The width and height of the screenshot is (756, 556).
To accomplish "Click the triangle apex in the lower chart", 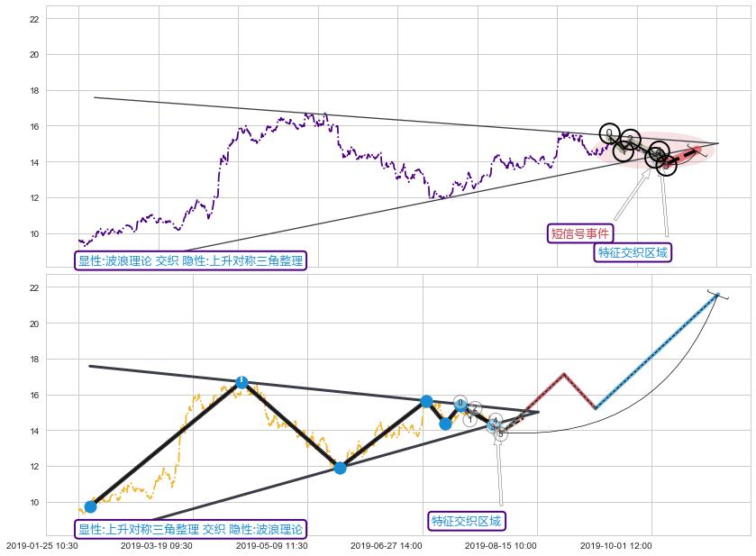I will (x=538, y=413).
